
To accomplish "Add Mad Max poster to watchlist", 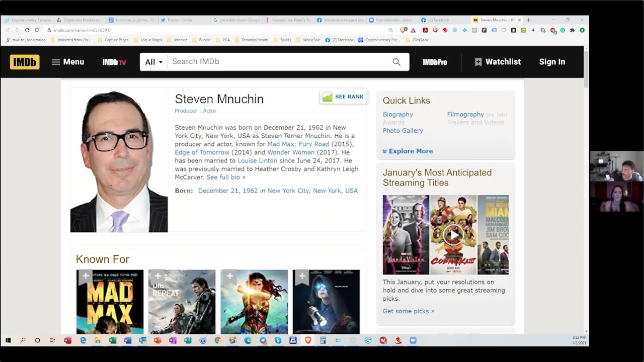I will pyautogui.click(x=86, y=277).
